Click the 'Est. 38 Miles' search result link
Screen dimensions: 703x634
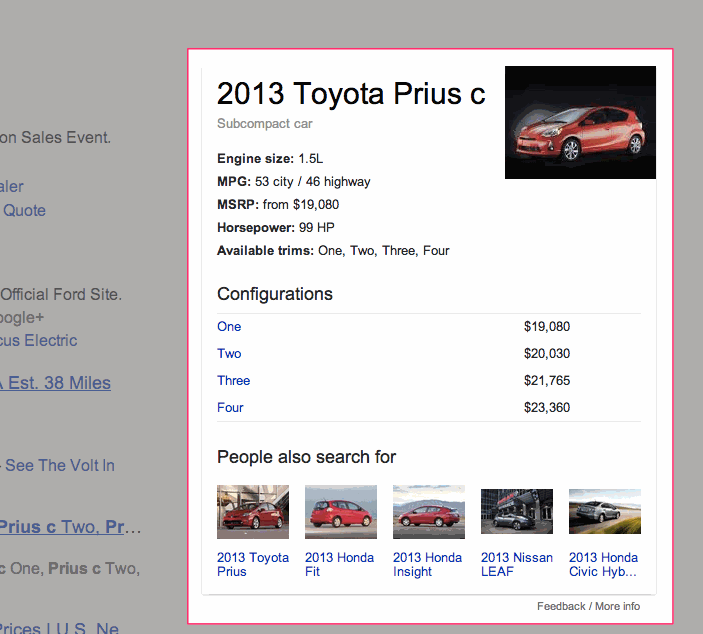[56, 383]
